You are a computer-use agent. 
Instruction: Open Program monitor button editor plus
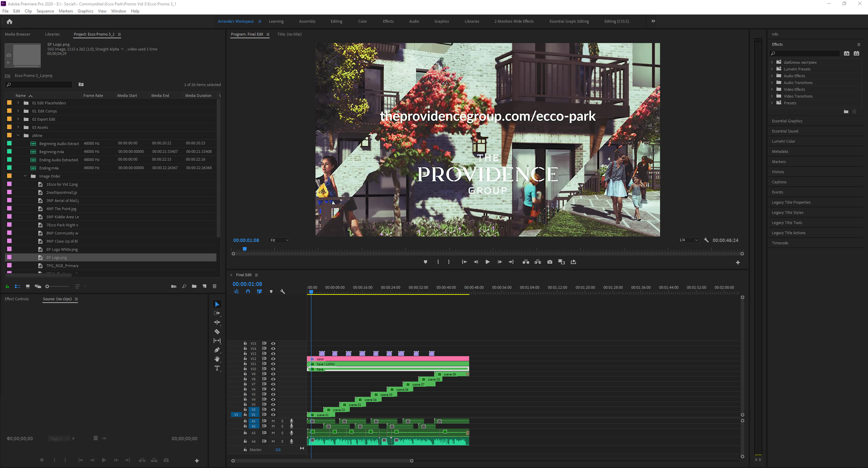pyautogui.click(x=738, y=263)
